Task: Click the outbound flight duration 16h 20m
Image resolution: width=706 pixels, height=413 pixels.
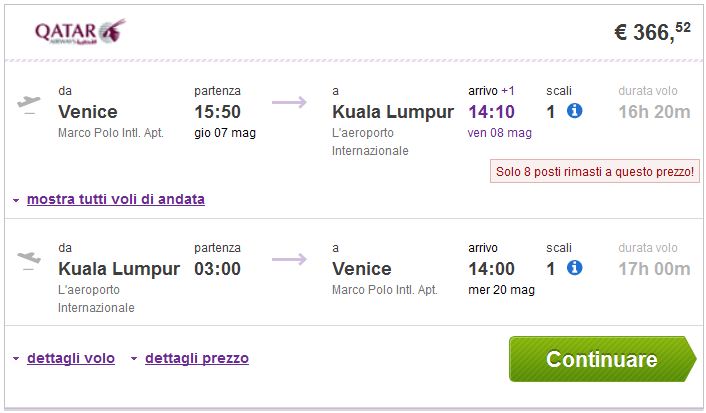Action: coord(654,112)
